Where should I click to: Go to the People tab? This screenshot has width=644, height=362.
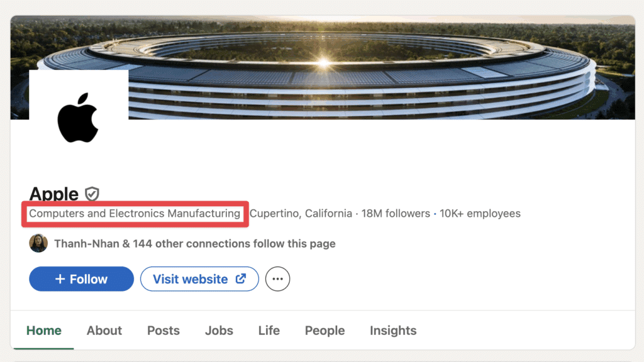coord(325,330)
